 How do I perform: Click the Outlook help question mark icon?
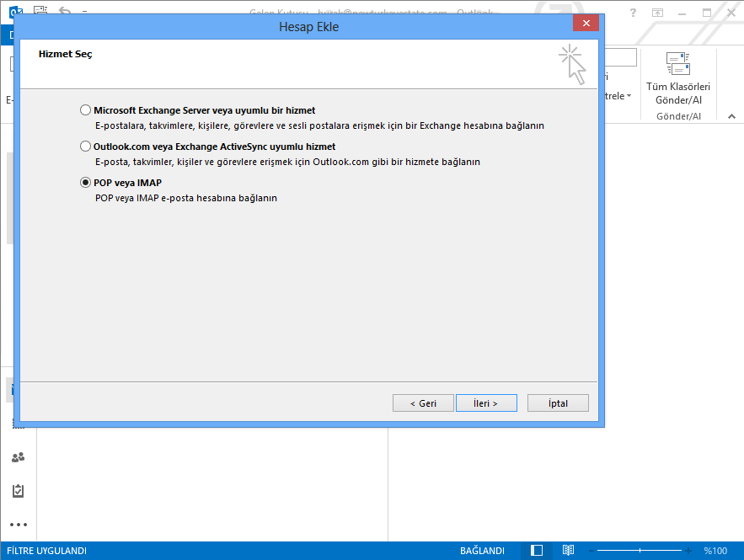click(633, 13)
